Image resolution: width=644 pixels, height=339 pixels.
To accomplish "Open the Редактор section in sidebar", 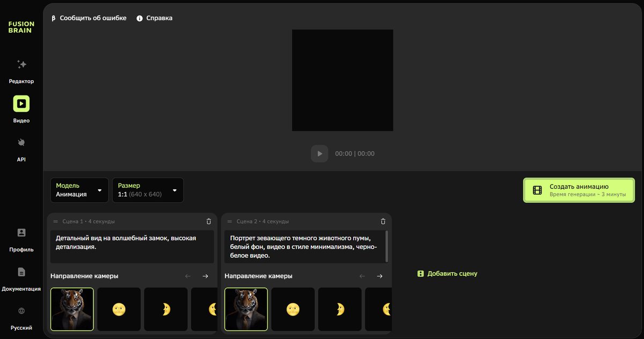I will tap(21, 71).
